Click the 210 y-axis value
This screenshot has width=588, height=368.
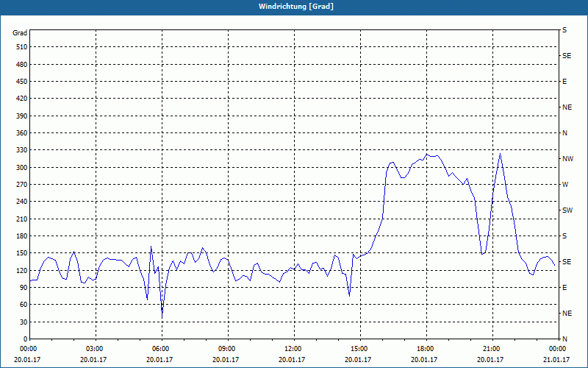pos(22,219)
